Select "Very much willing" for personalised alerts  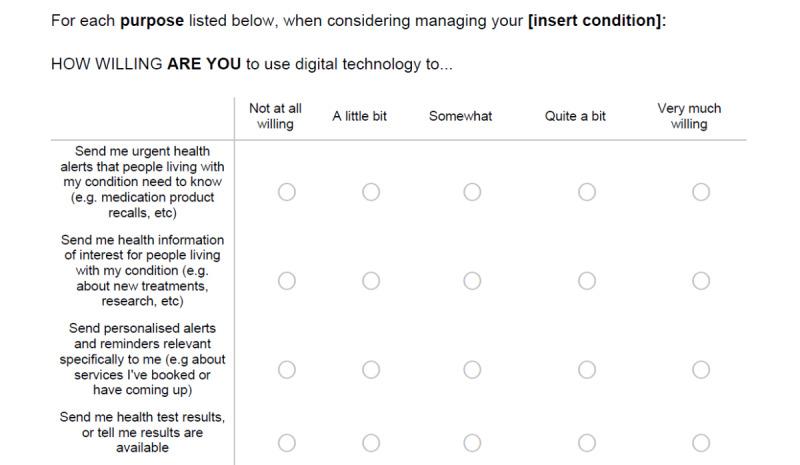(701, 370)
